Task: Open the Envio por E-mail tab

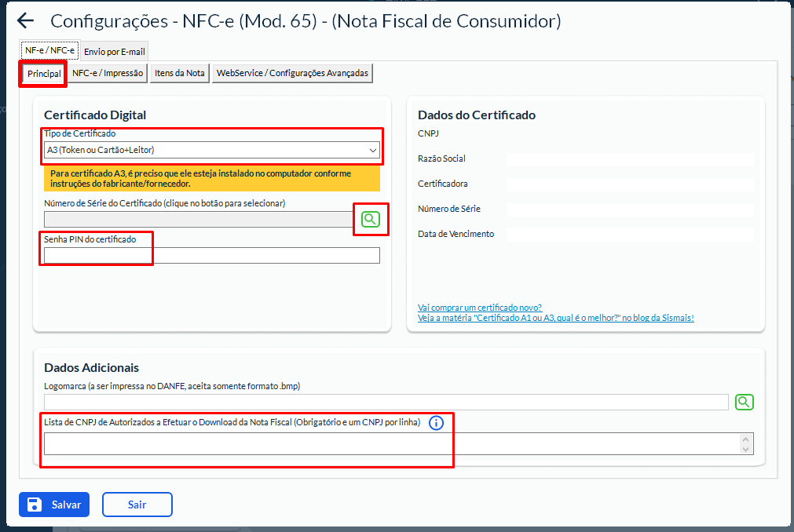Action: [114, 52]
